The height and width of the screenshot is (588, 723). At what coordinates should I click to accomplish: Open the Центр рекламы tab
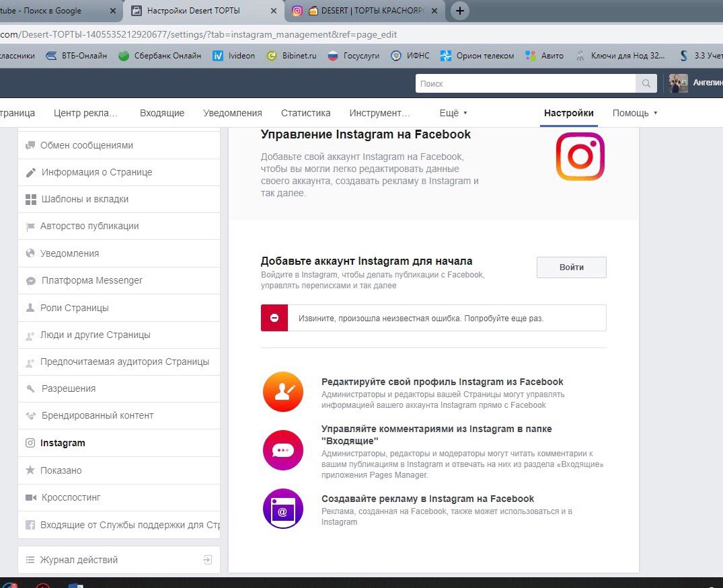point(85,113)
